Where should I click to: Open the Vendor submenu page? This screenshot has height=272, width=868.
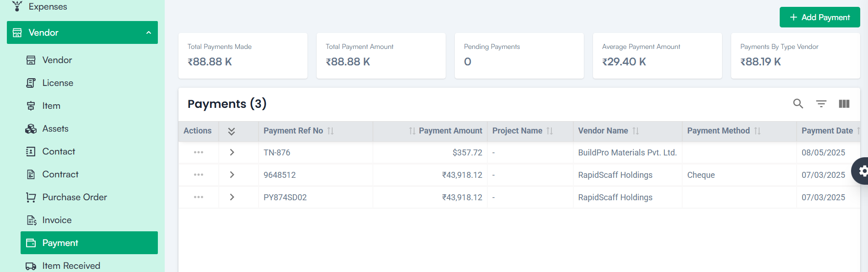click(x=89, y=60)
